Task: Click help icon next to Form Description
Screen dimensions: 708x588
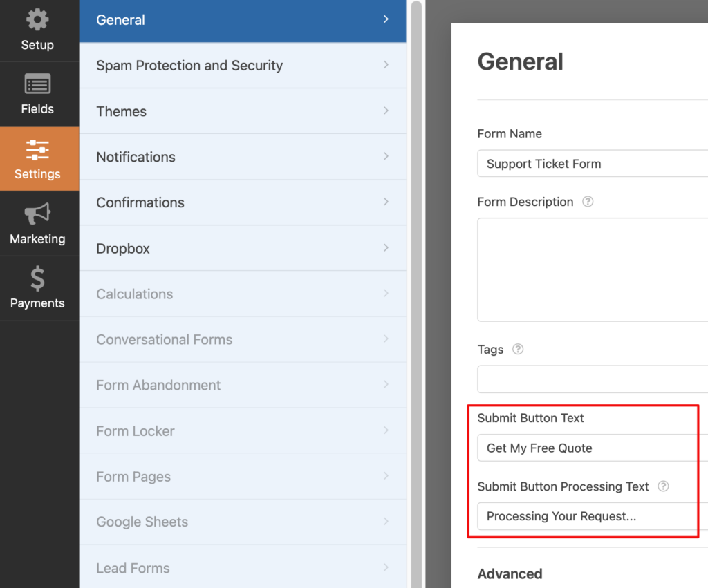Action: coord(588,201)
